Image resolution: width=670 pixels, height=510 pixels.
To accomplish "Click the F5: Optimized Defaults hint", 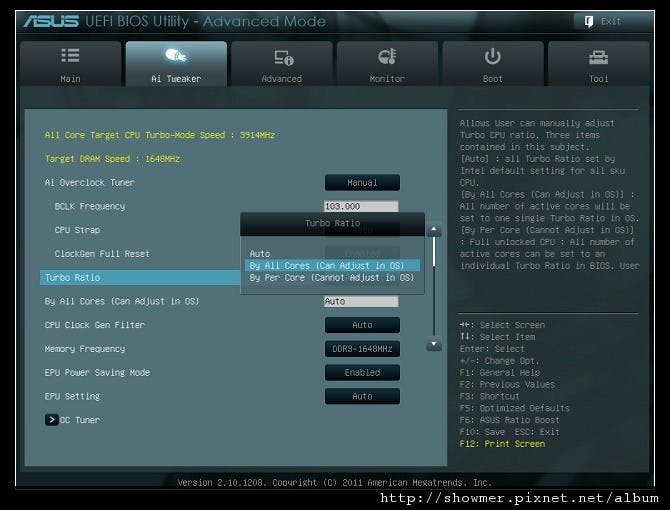I will (514, 408).
